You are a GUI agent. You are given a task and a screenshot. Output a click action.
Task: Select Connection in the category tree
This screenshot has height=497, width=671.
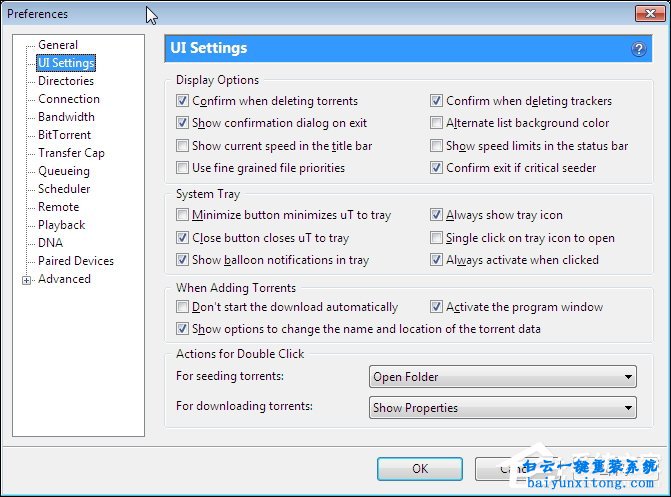69,99
